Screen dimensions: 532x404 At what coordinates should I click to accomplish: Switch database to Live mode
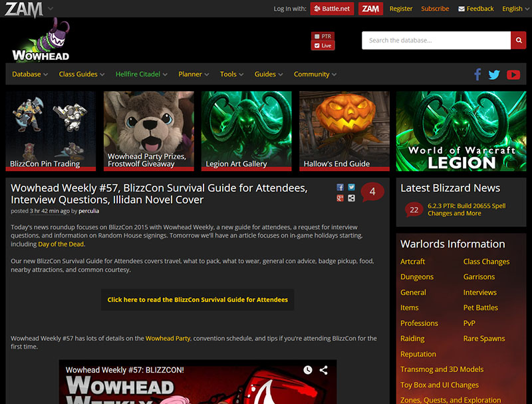pos(323,45)
